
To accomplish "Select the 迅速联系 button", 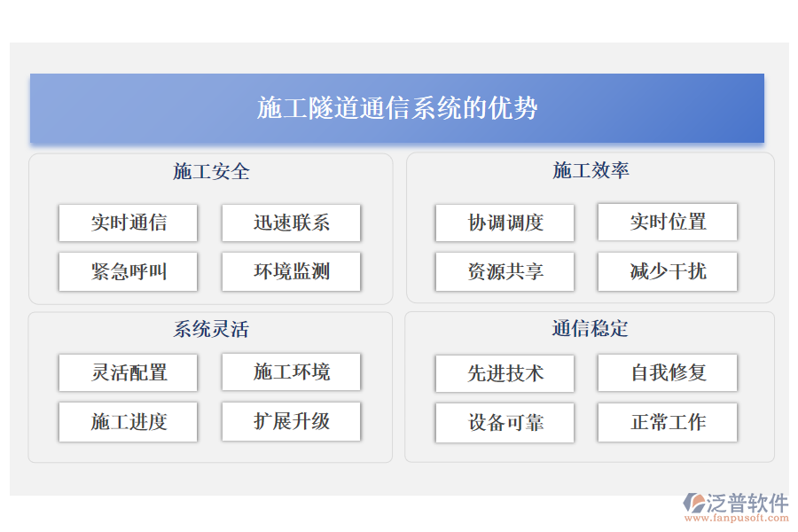I will coord(292,223).
